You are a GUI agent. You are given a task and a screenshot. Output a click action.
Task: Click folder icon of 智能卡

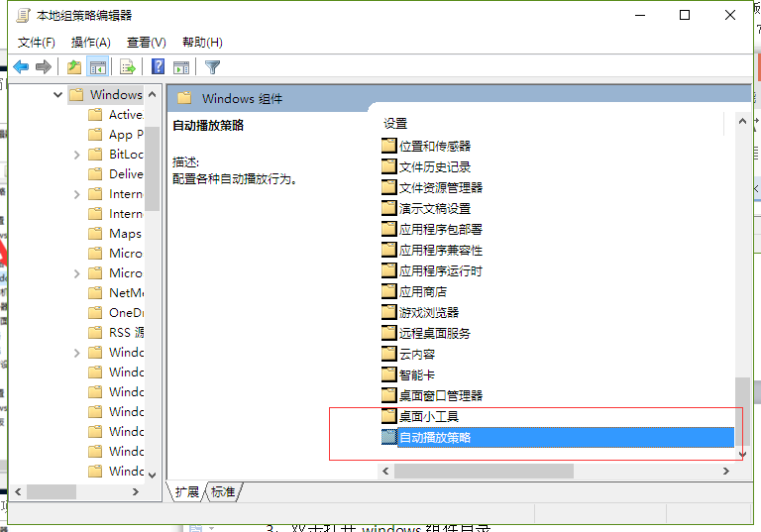click(388, 374)
